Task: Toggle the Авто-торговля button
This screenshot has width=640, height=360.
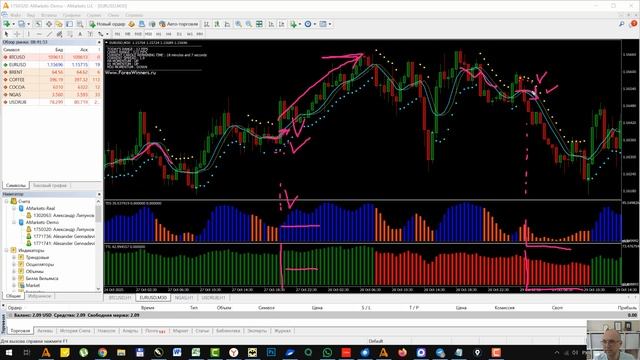Action: click(x=179, y=24)
